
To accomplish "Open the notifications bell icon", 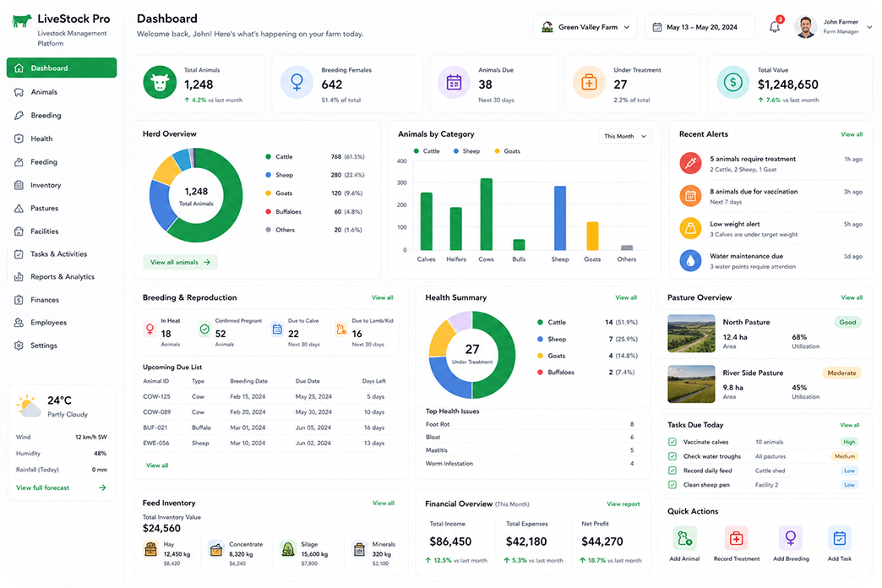I will pyautogui.click(x=775, y=26).
